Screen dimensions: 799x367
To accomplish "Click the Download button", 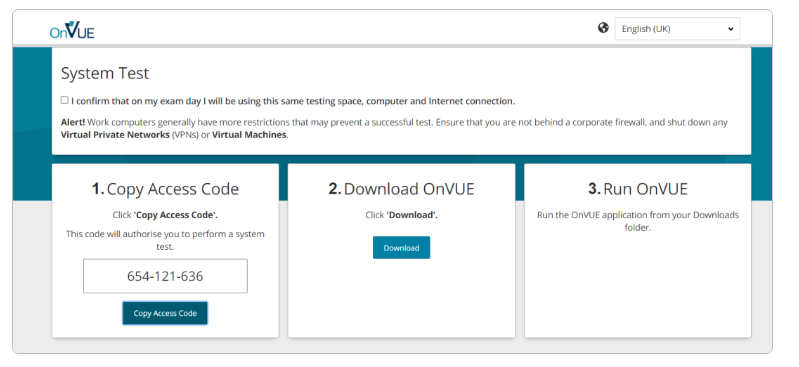I will (x=402, y=248).
